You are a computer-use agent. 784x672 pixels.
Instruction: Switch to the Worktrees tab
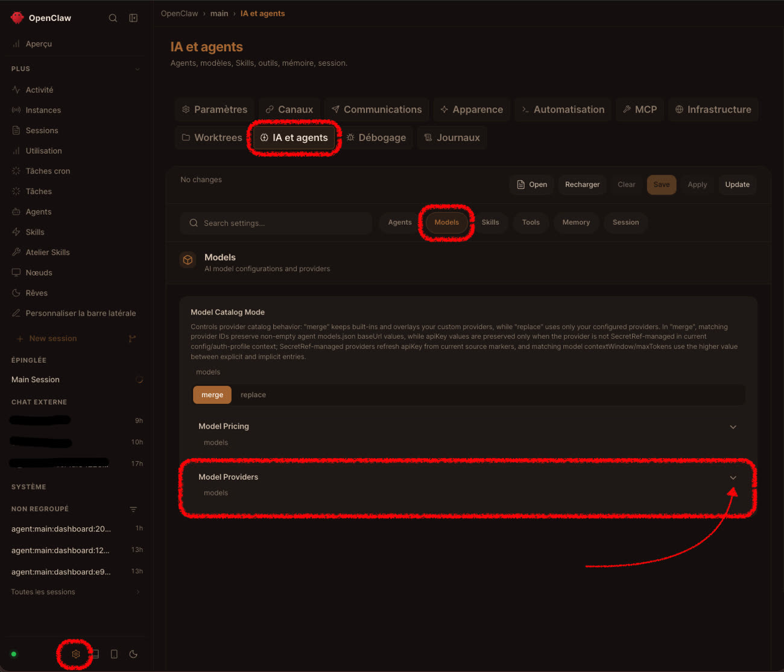pos(212,137)
